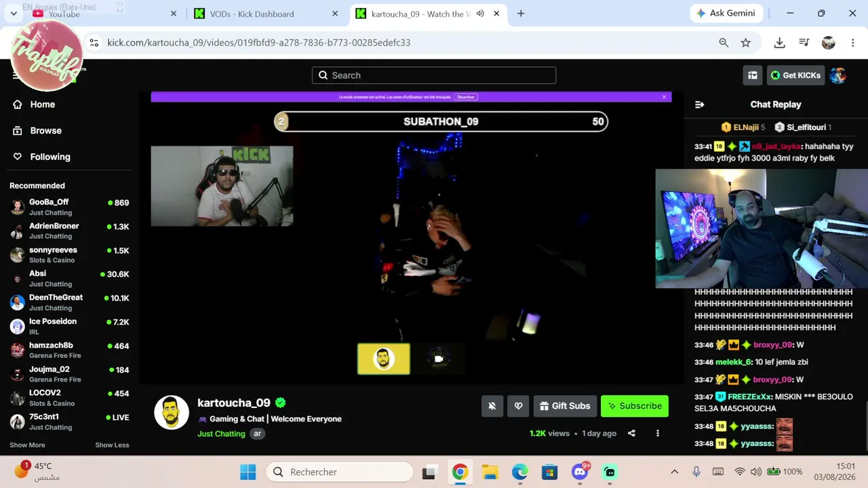Click the address bar URL
This screenshot has width=868, height=488.
[258, 43]
